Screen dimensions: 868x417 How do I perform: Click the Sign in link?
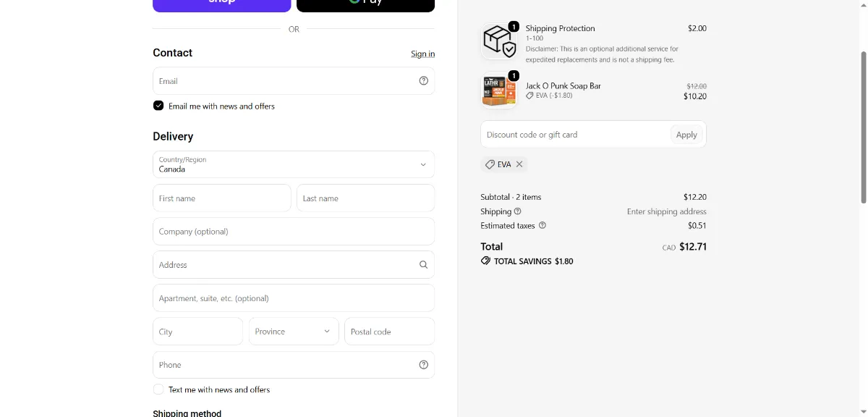[x=423, y=54]
